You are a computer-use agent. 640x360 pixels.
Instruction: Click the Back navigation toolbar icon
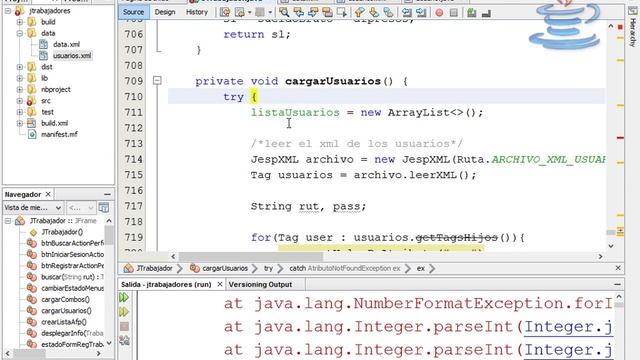coord(240,12)
